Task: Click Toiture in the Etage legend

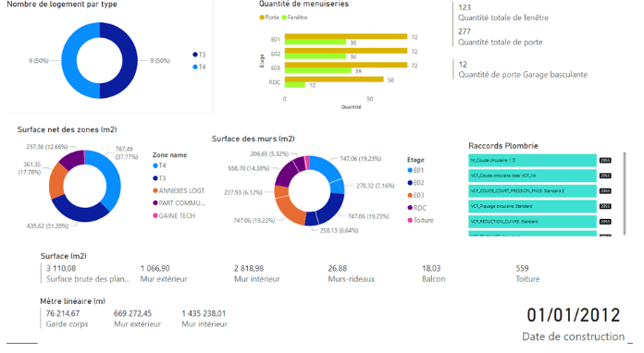Action: pos(420,220)
